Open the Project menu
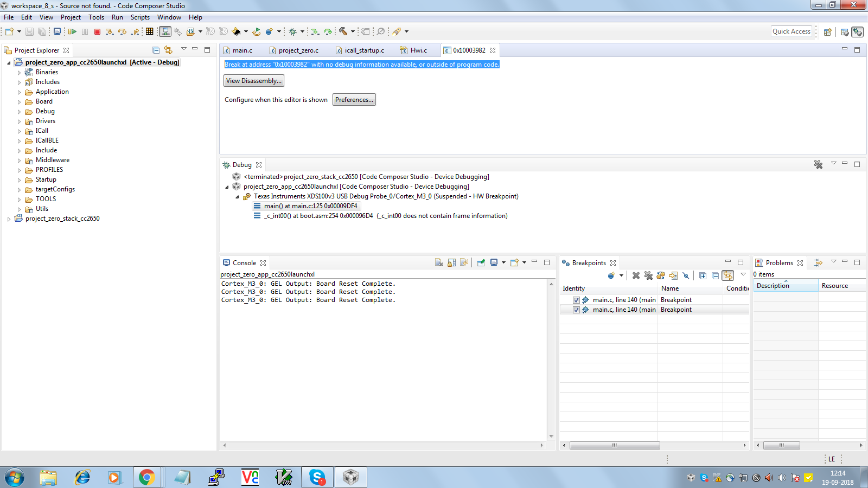 pos(71,17)
